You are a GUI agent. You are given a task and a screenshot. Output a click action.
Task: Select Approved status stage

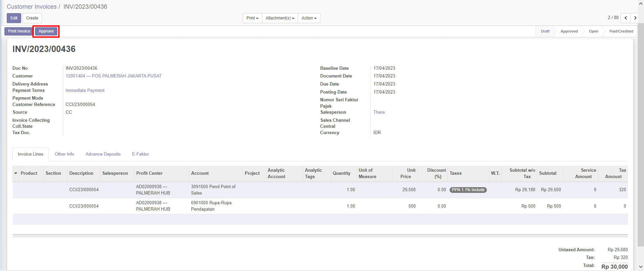pos(569,31)
